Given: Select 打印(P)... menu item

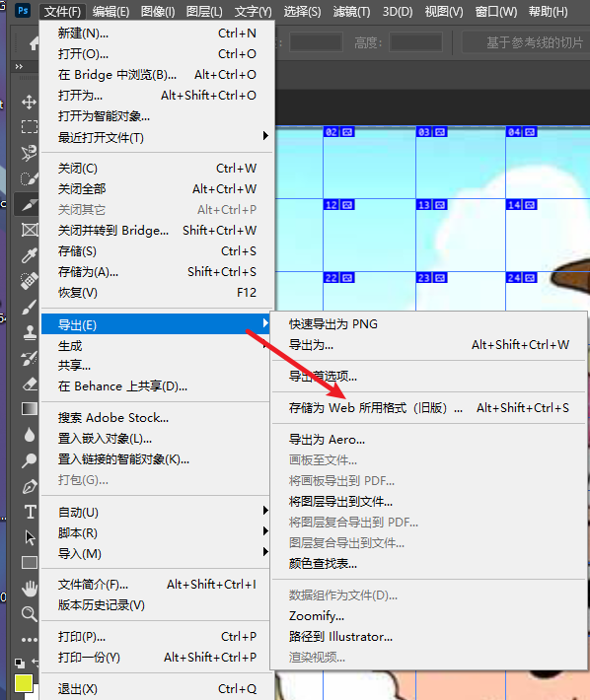Looking at the screenshot, I should [156, 636].
